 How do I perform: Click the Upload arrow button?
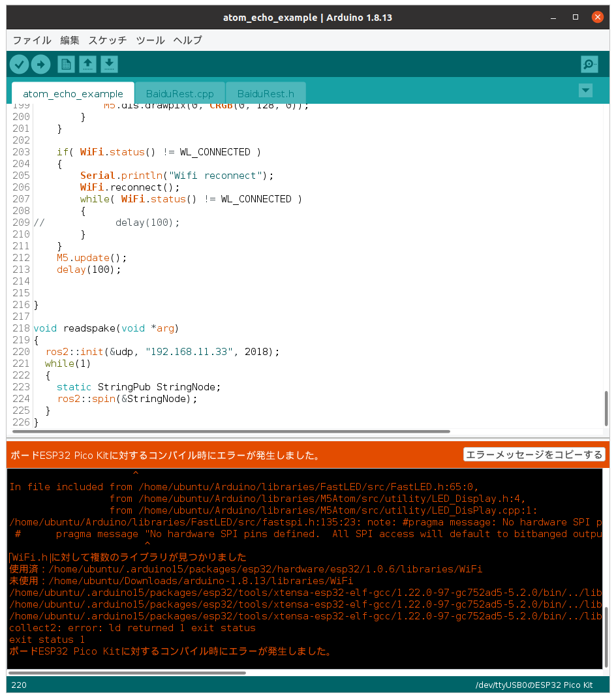coord(40,65)
